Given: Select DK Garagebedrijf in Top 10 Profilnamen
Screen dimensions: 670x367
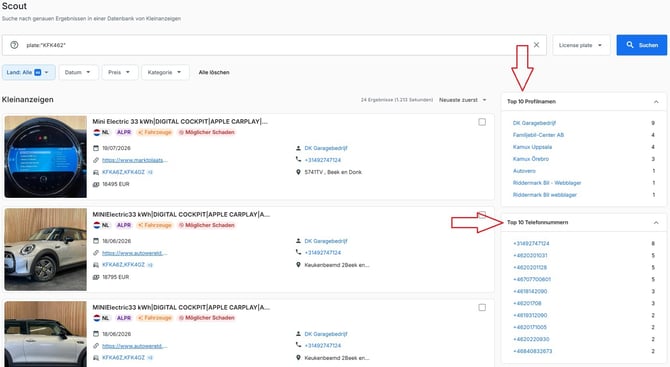Looking at the screenshot, I should tap(534, 123).
